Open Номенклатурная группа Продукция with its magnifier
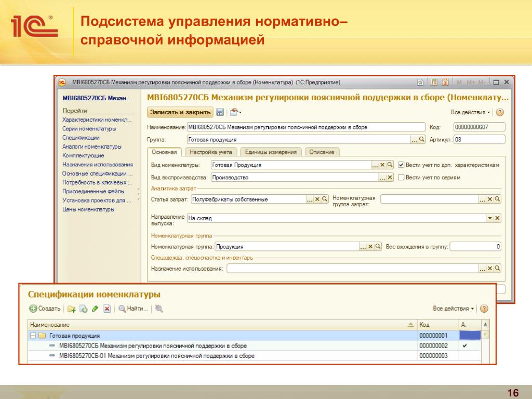 coord(378,247)
